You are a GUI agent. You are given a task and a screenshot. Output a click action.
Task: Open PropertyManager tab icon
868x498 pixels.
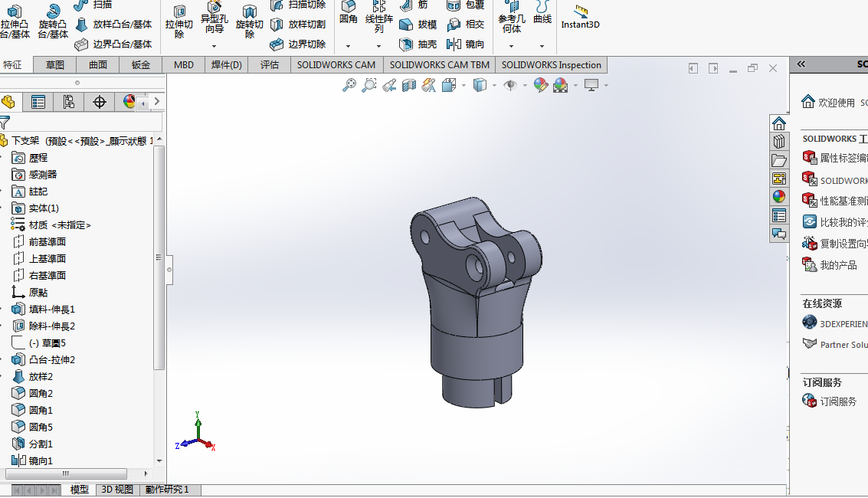coord(38,102)
